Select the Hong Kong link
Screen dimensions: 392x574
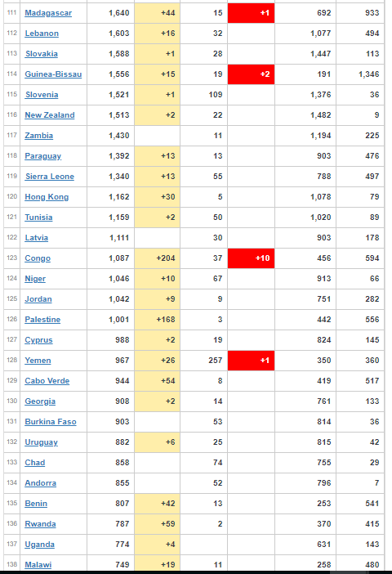click(47, 197)
